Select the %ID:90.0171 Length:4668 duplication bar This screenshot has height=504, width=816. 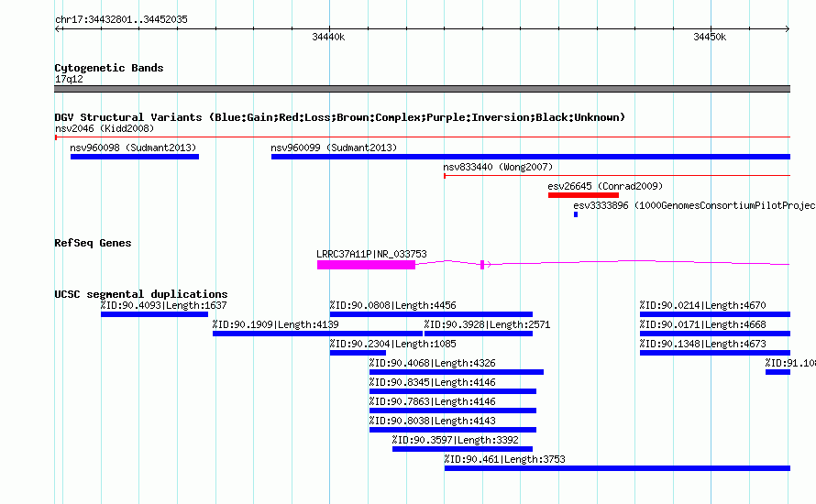pyautogui.click(x=715, y=334)
